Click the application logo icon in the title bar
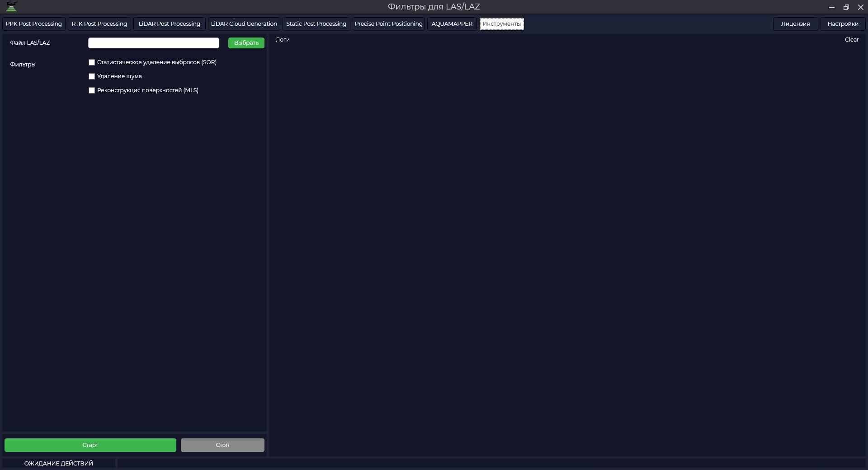This screenshot has height=470, width=868. 11,7
